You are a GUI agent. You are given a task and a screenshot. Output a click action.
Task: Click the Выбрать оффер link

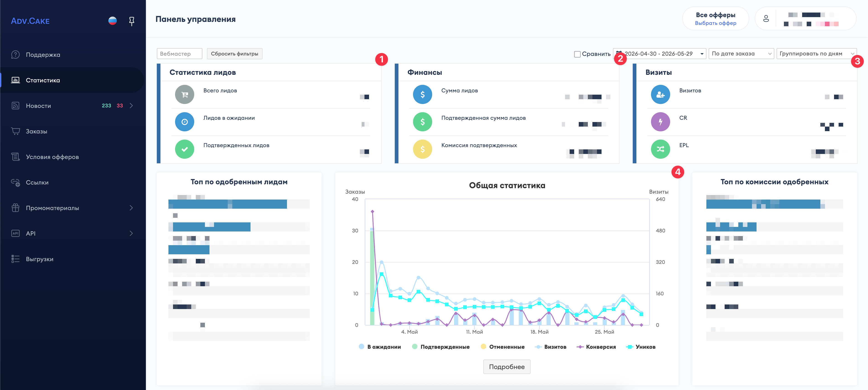715,23
